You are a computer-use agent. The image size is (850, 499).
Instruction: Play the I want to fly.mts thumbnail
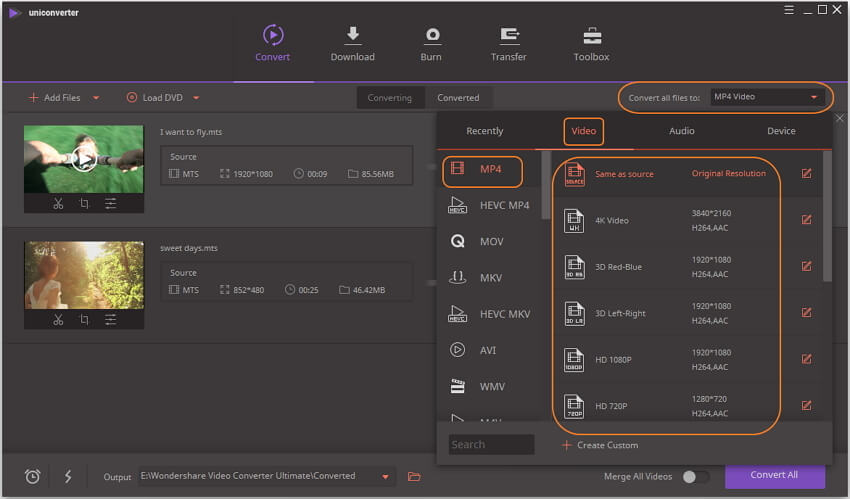84,159
